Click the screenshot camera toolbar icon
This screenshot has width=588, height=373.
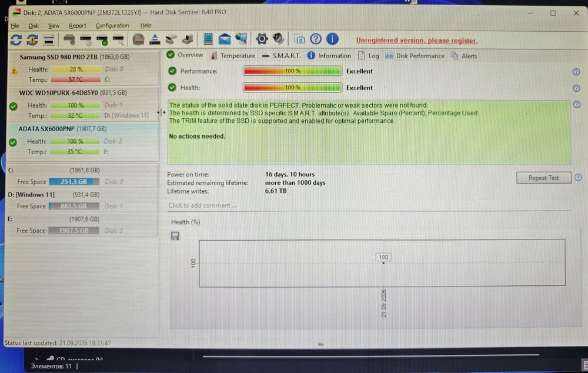click(x=299, y=39)
